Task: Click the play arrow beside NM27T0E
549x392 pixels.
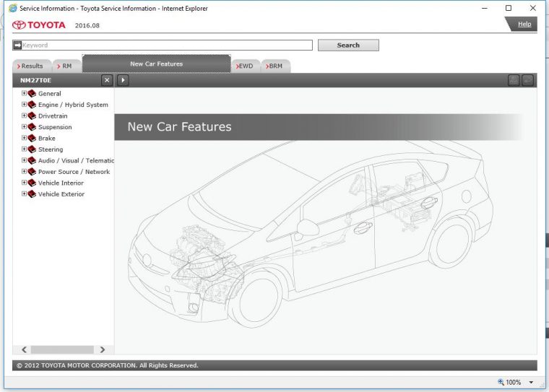Action: (123, 80)
